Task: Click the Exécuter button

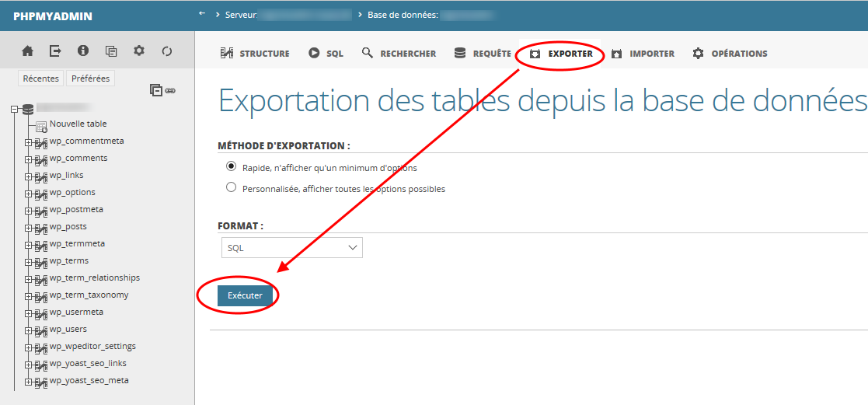Action: pyautogui.click(x=246, y=296)
